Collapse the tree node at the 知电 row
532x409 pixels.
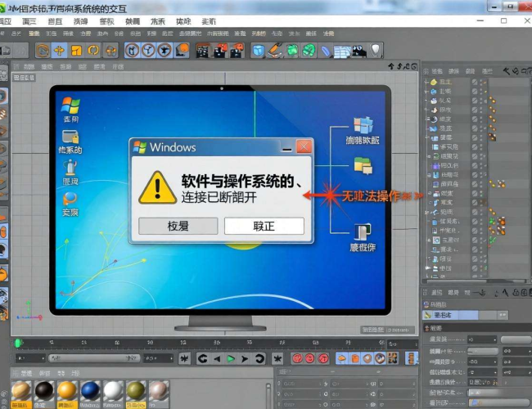[426, 213]
